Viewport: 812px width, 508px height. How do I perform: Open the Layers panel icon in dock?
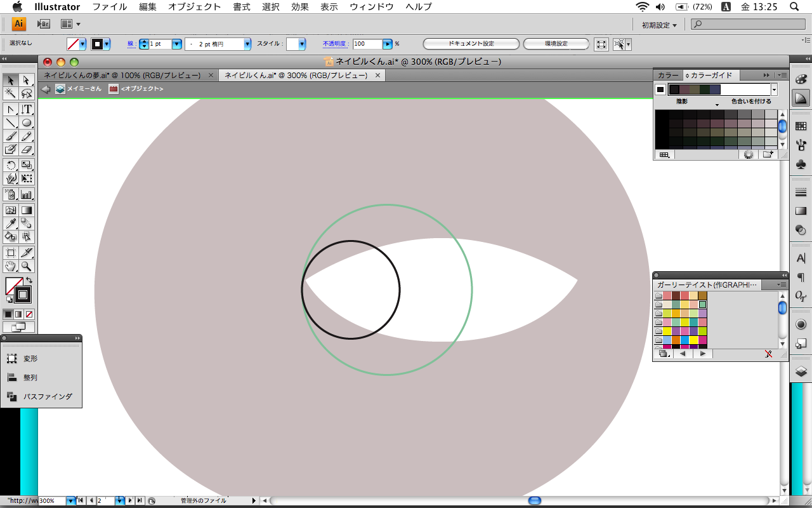[801, 371]
